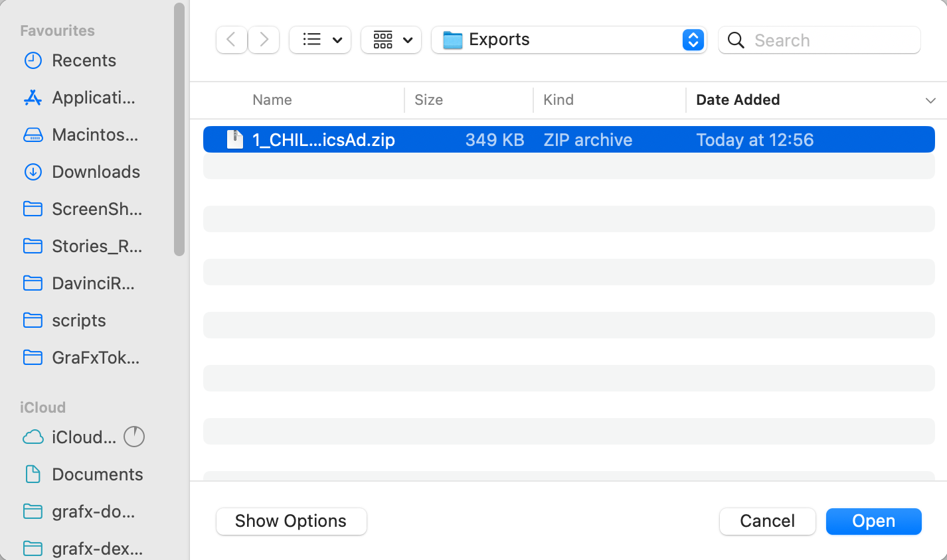Open the GraFxTok... folder in sidebar
The width and height of the screenshot is (947, 560).
coord(95,358)
